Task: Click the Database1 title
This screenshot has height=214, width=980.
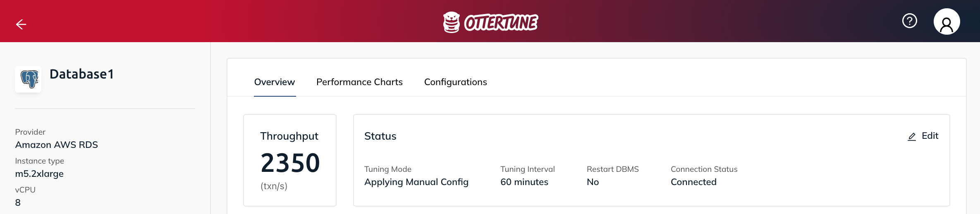Action: click(x=81, y=74)
